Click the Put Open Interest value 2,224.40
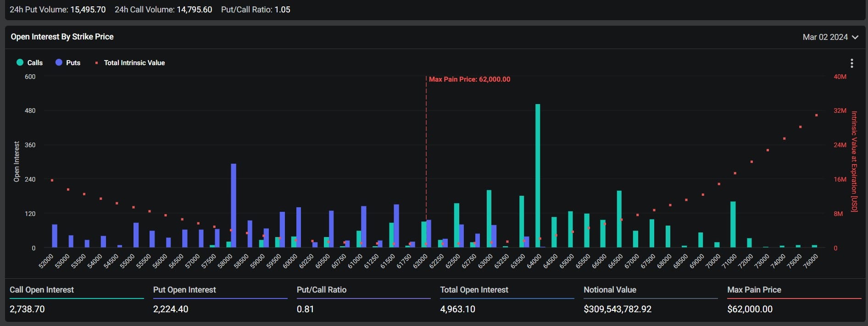Image resolution: width=868 pixels, height=326 pixels. (171, 309)
